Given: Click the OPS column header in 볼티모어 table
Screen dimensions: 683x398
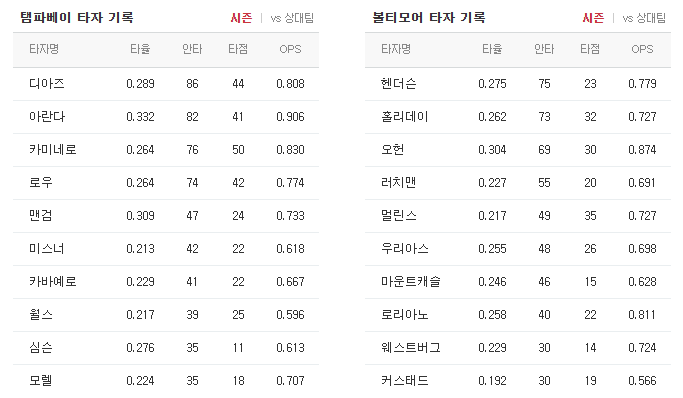Looking at the screenshot, I should click(642, 49).
